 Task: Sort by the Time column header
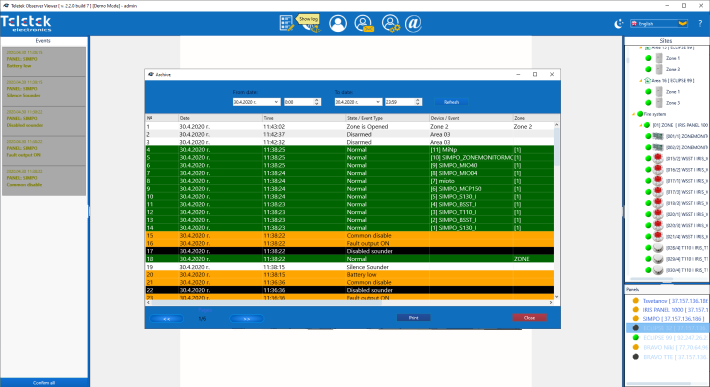pyautogui.click(x=304, y=118)
